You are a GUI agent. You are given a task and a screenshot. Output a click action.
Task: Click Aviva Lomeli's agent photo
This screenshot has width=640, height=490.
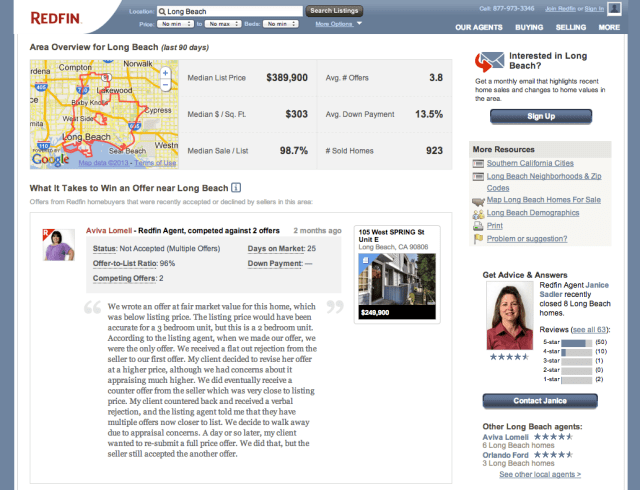(x=59, y=245)
